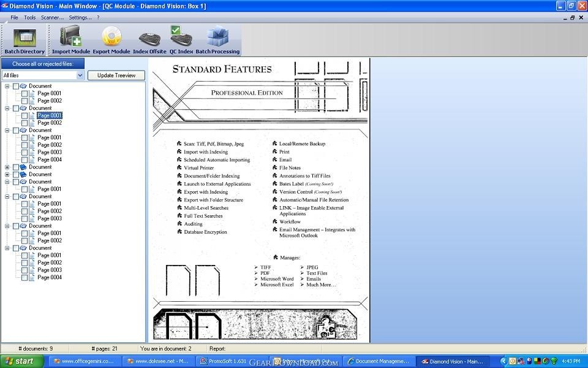588x368 pixels.
Task: Open the File menu
Action: coord(14,18)
